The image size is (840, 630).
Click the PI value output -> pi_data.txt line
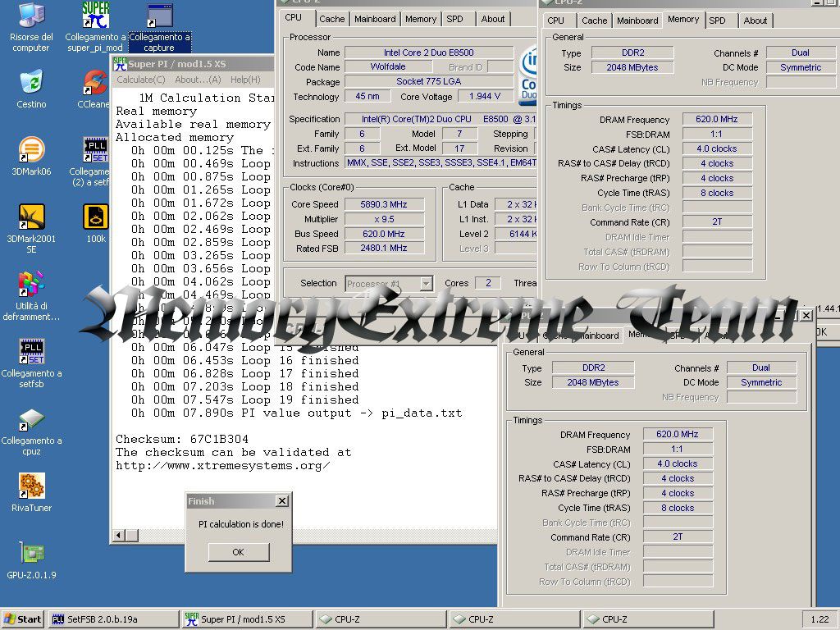click(x=296, y=413)
